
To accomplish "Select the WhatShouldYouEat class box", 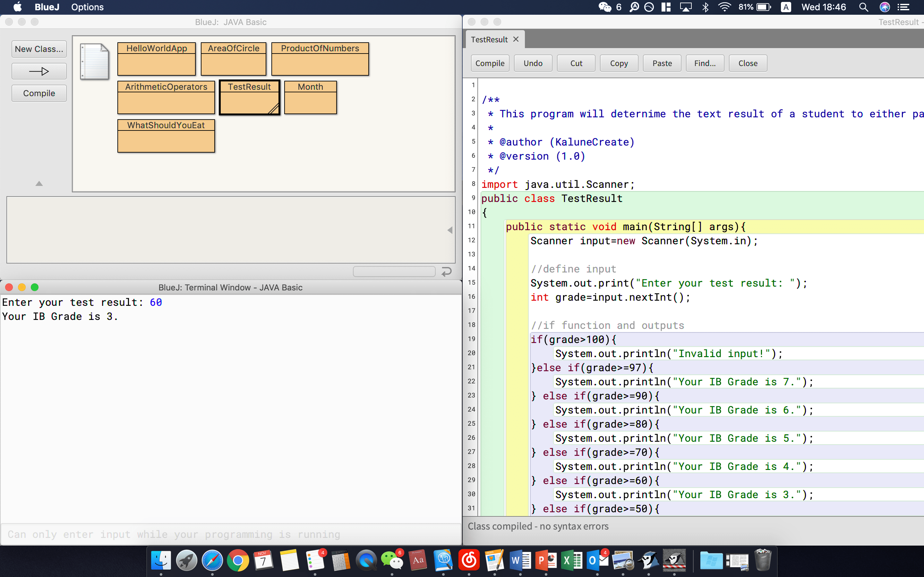I will tap(166, 136).
